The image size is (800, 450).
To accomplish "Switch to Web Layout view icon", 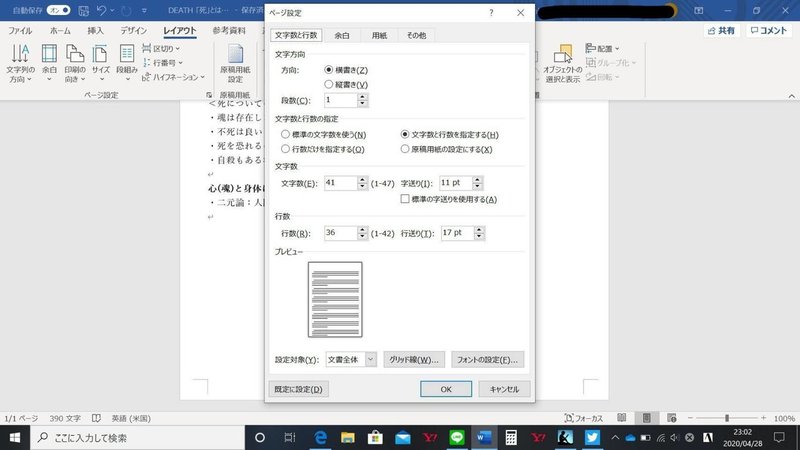I will (x=671, y=418).
